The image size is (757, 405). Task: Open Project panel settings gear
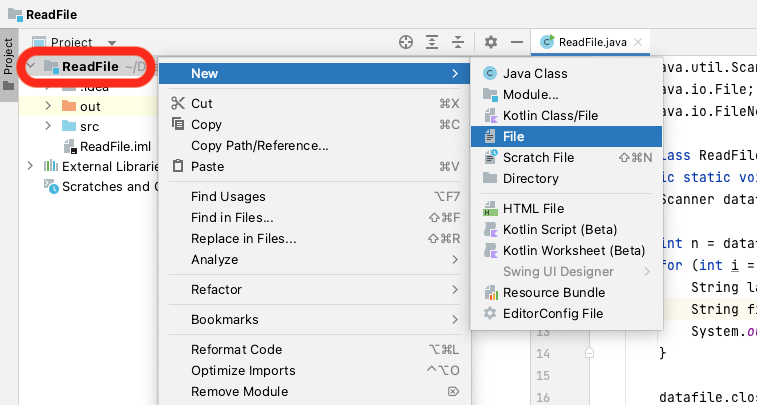[490, 42]
